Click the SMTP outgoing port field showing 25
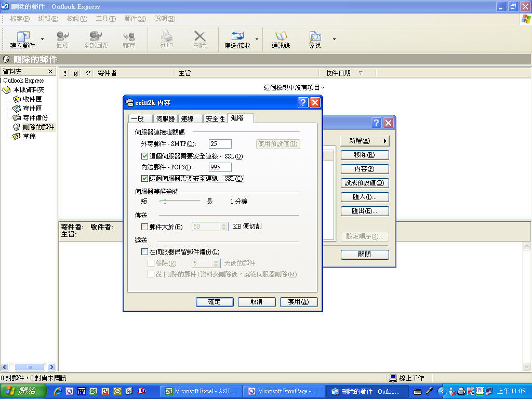 (x=220, y=144)
